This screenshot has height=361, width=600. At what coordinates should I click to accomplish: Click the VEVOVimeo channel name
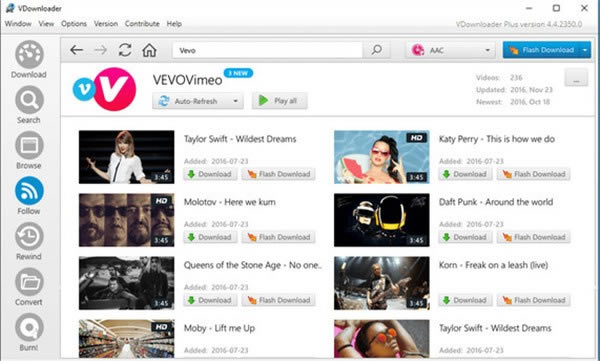pos(188,80)
